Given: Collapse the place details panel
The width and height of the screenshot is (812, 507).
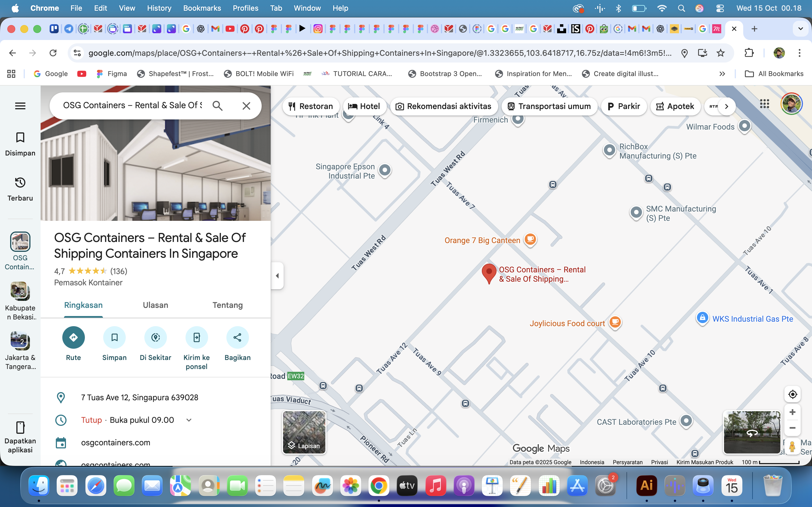Looking at the screenshot, I should pos(277,276).
